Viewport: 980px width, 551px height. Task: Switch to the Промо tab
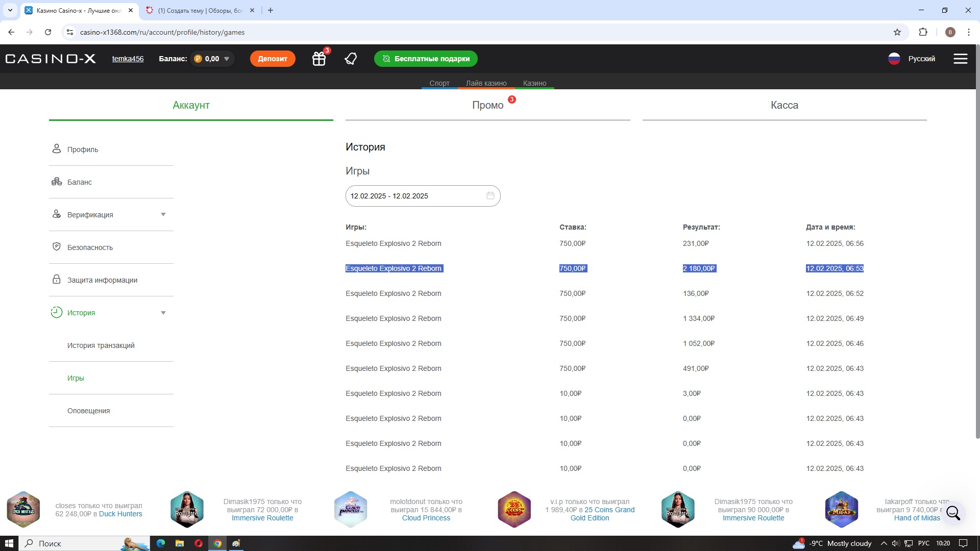tap(487, 105)
